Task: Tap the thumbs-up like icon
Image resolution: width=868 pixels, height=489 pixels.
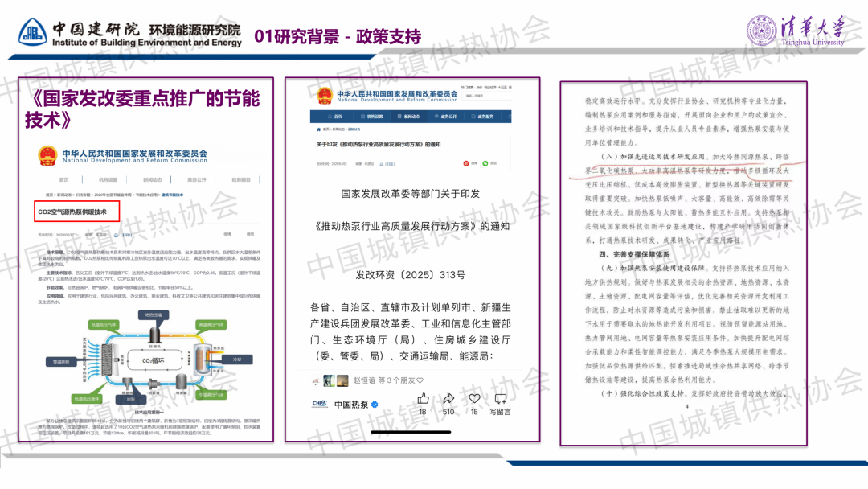Action: click(423, 399)
